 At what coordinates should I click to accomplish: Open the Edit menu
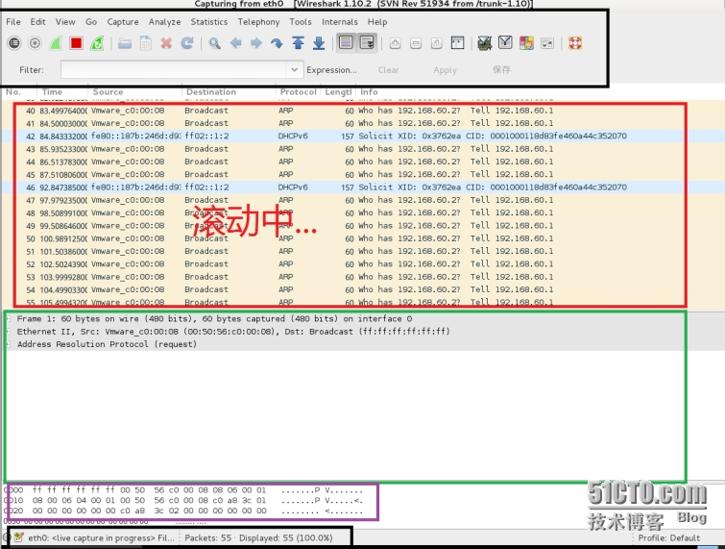click(38, 22)
